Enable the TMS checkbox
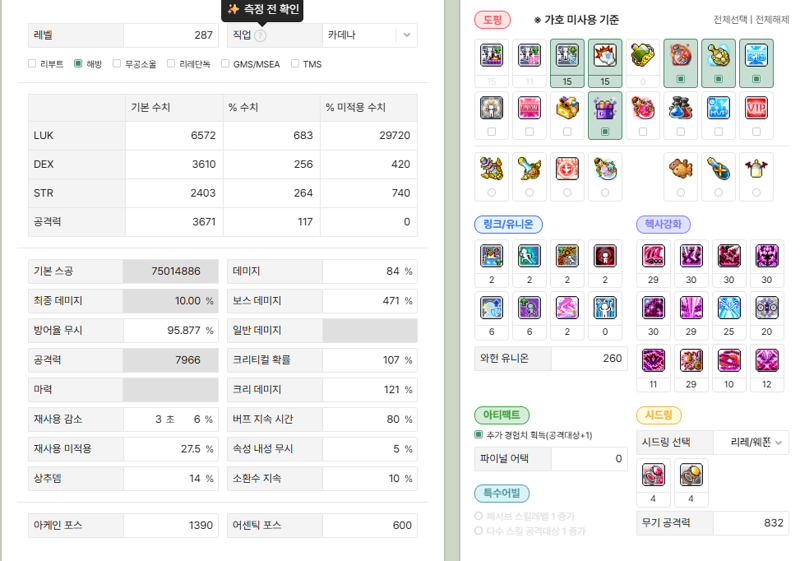The height and width of the screenshot is (561, 800). [295, 63]
